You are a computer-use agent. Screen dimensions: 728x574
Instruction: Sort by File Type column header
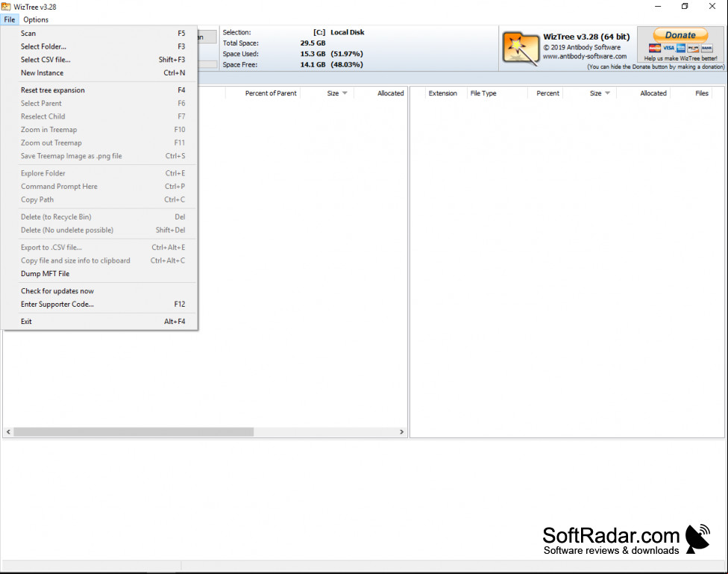pyautogui.click(x=497, y=93)
